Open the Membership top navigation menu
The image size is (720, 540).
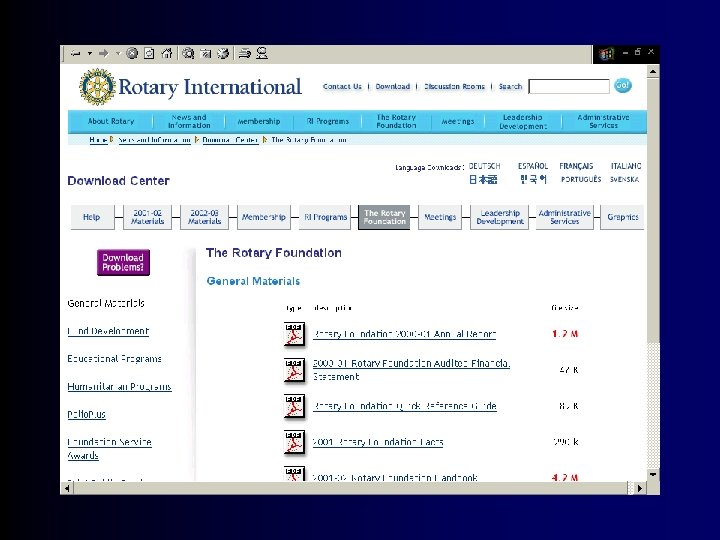259,121
